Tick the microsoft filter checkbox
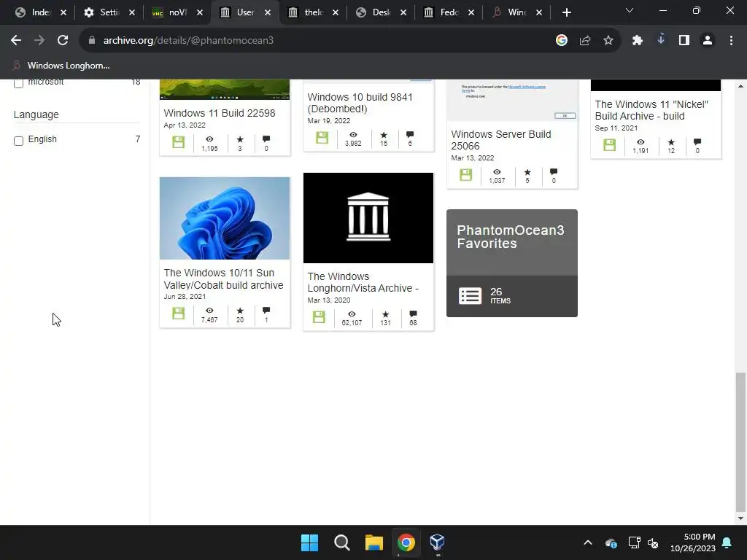This screenshot has height=560, width=747. (18, 83)
